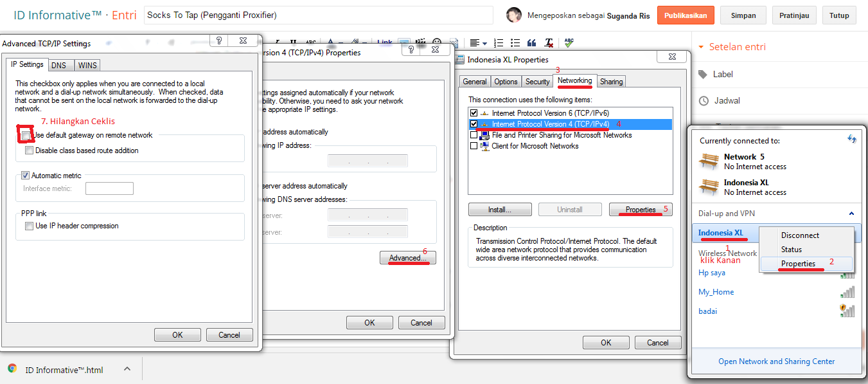Click Properties button below the items list
Viewport: 868px width, 384px height.
coord(641,210)
